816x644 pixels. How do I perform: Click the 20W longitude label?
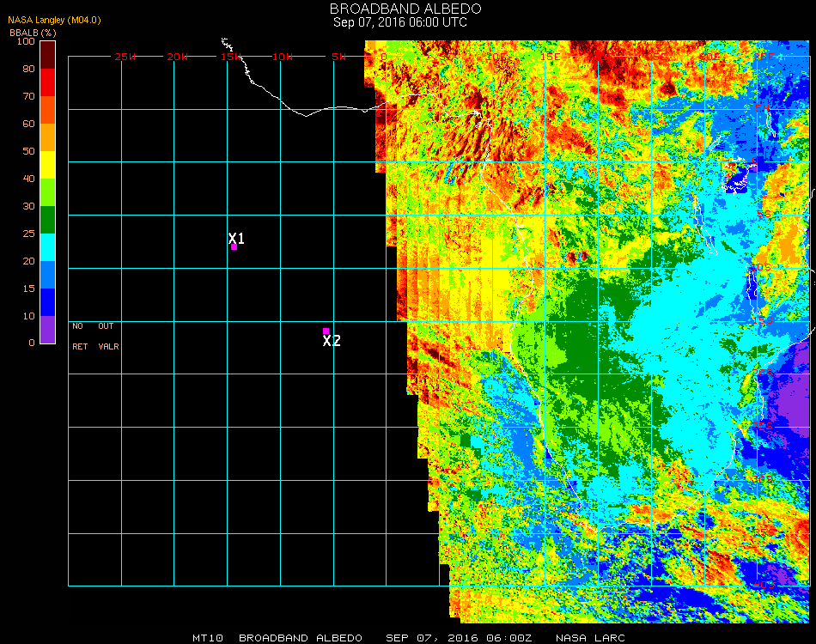pos(177,57)
